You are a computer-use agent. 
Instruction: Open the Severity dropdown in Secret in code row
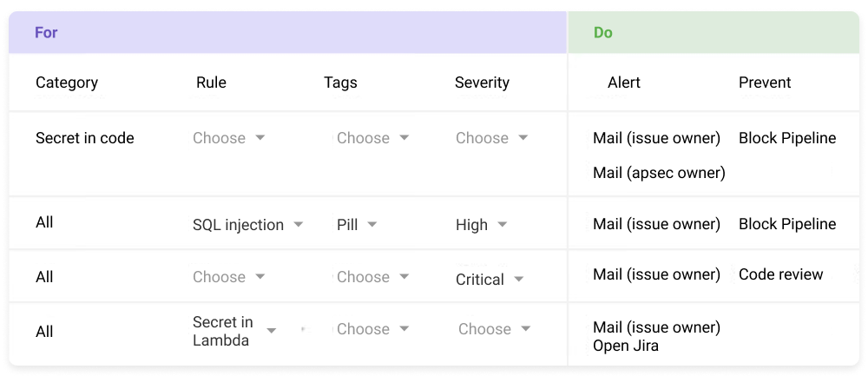[x=491, y=138]
